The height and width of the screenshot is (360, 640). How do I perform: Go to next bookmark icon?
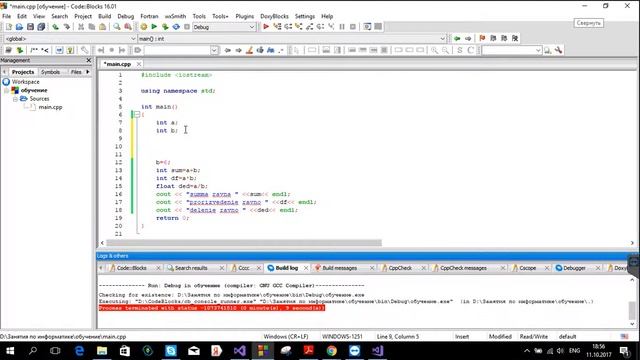coord(504,38)
